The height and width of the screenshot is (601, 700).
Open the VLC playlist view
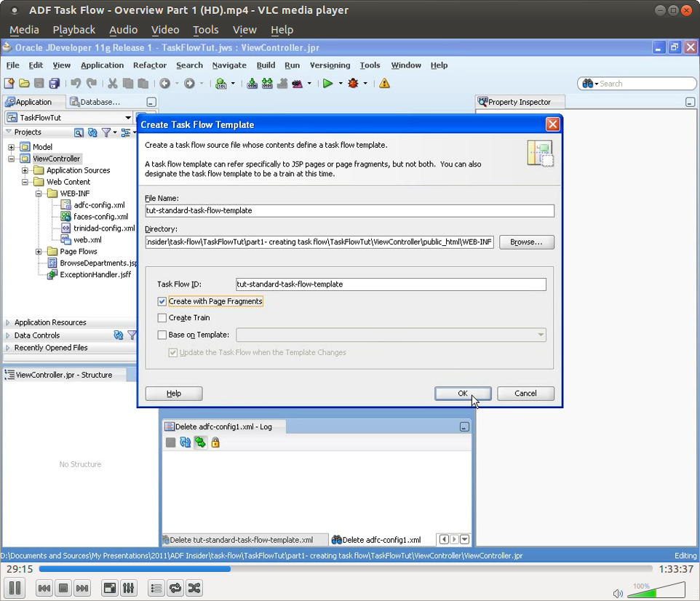click(x=156, y=588)
